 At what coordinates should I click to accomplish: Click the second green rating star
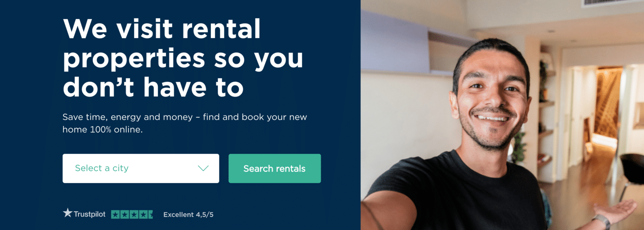pyautogui.click(x=124, y=214)
